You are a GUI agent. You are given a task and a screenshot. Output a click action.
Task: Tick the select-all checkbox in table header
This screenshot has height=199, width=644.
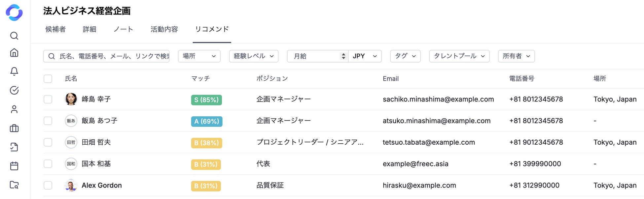(x=48, y=79)
